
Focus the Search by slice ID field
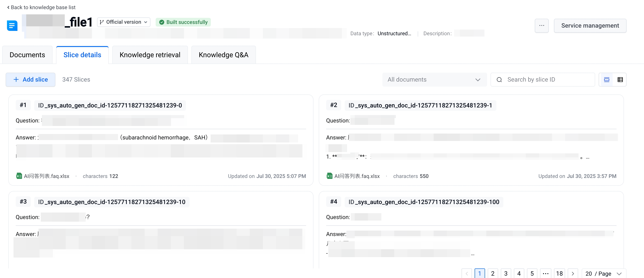pos(547,80)
